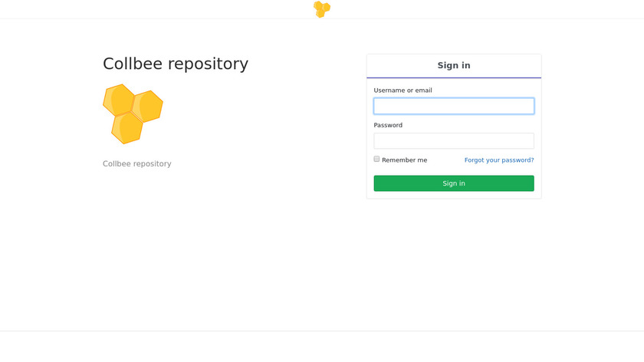Open the "Forgot your password?" link

[499, 160]
